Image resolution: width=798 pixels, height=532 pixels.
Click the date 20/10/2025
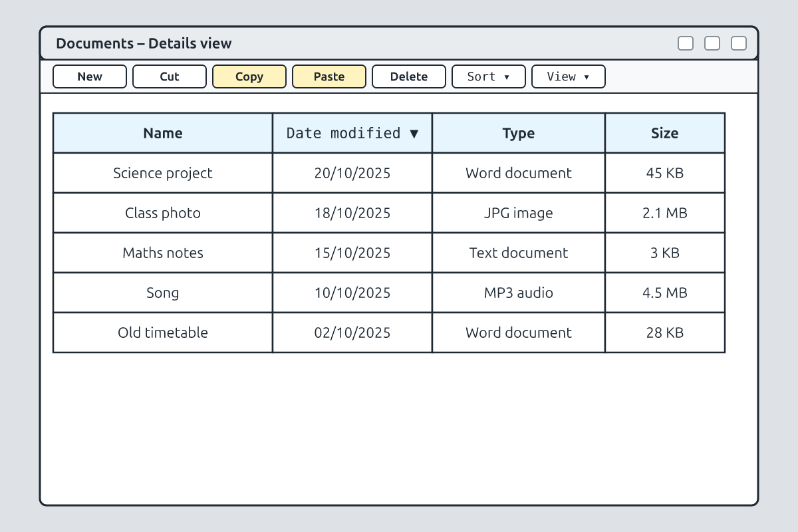(x=352, y=173)
